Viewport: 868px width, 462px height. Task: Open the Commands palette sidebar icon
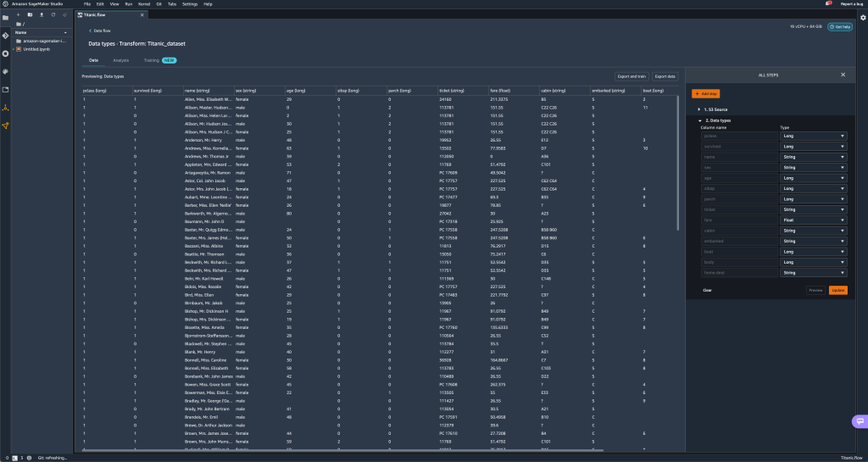6,71
